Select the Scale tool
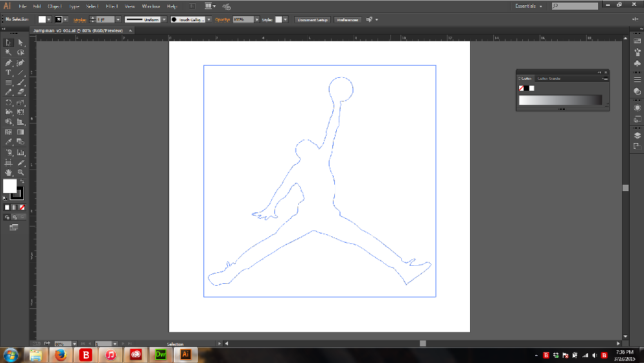644x363 pixels. (21, 103)
